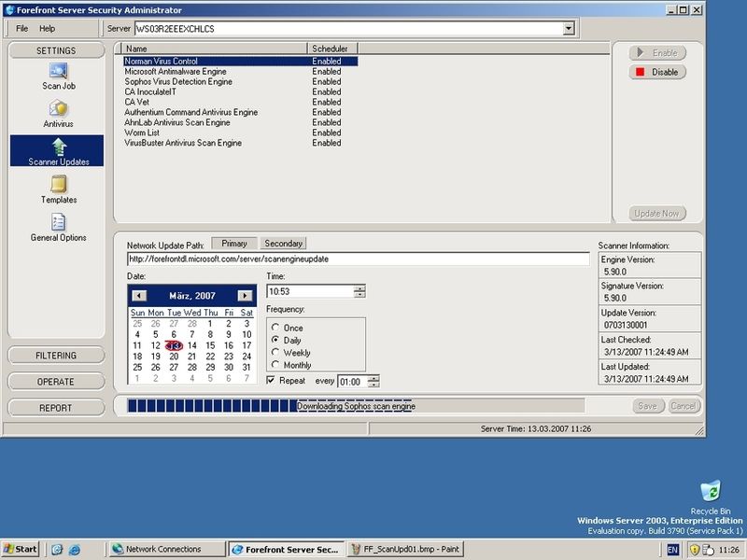
Task: Select AhnLab Antivirus Scan Engine row
Action: point(241,122)
